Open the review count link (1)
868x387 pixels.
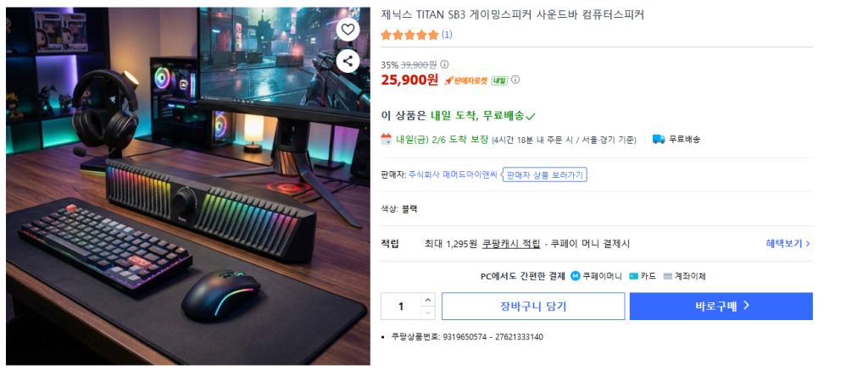pos(447,35)
